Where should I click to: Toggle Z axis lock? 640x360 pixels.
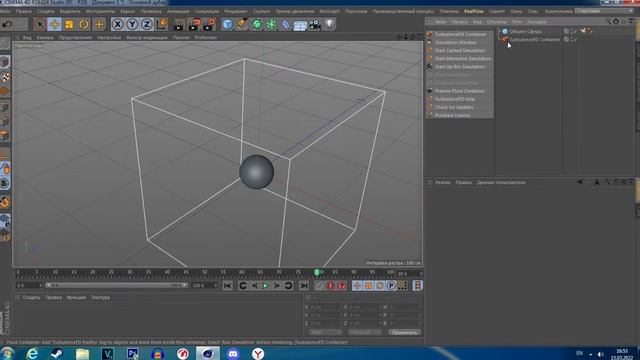147,24
